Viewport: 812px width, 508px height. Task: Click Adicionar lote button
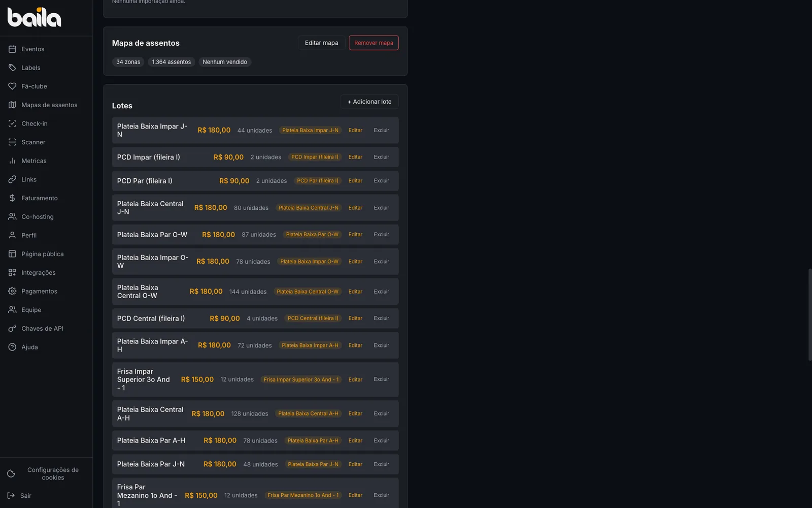pos(369,102)
